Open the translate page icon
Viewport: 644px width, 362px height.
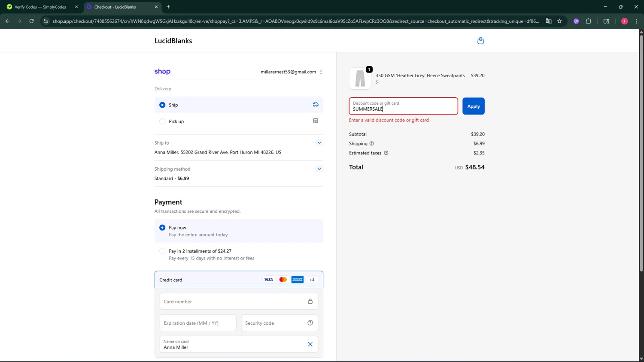pyautogui.click(x=548, y=21)
